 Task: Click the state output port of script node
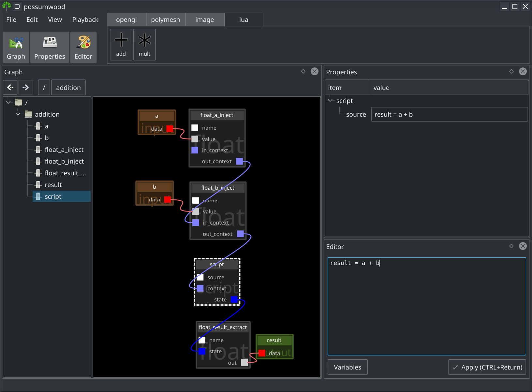pyautogui.click(x=234, y=299)
